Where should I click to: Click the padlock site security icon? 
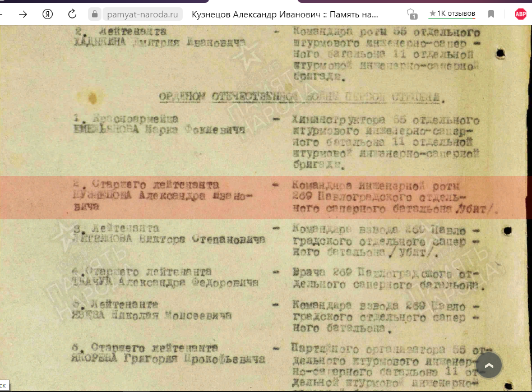(94, 14)
